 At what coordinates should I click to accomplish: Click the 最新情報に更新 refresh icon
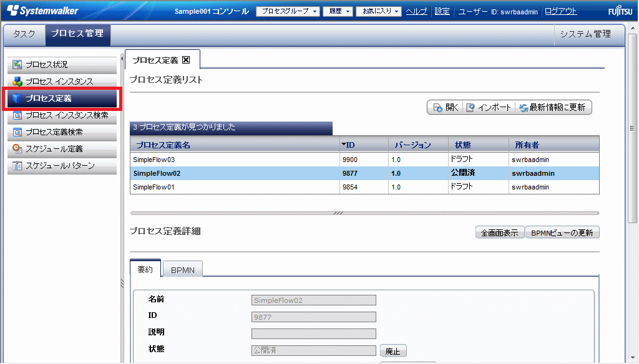click(524, 107)
